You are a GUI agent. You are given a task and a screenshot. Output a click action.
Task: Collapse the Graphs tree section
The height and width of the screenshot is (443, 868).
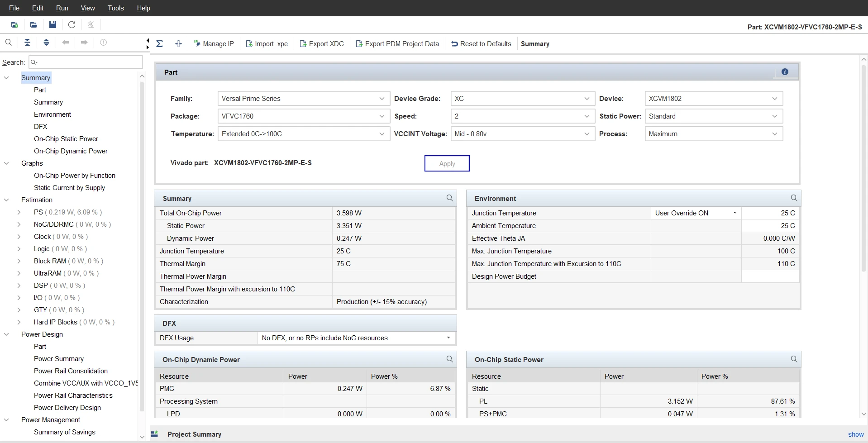6,163
